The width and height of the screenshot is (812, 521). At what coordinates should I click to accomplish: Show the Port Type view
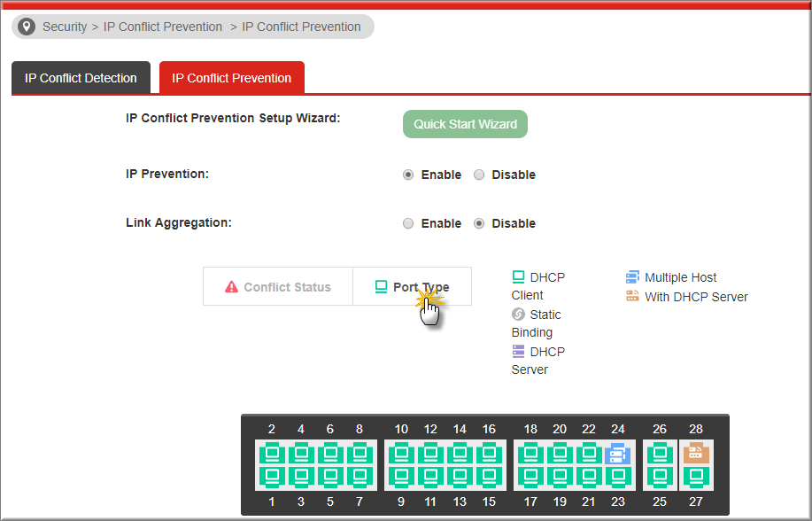tap(413, 287)
